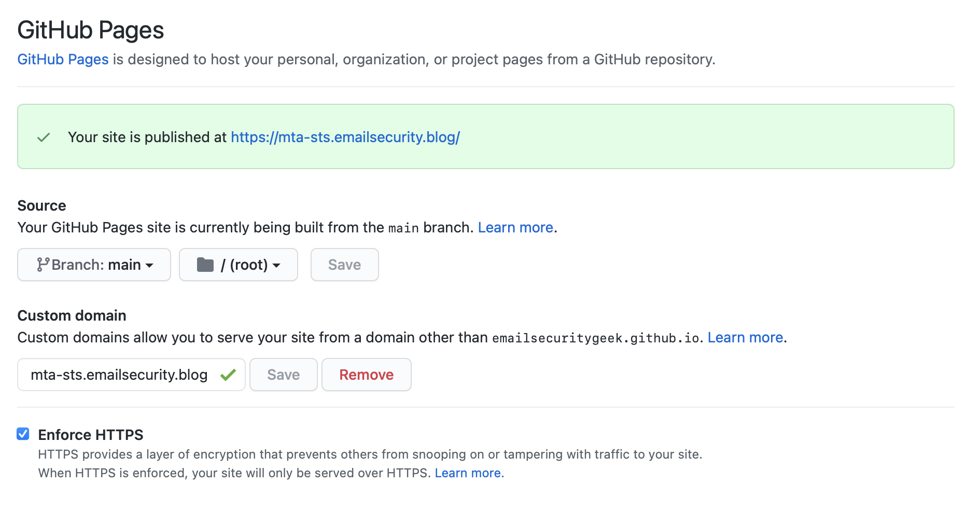Open Learn more link in Source section
980x525 pixels.
pyautogui.click(x=515, y=228)
